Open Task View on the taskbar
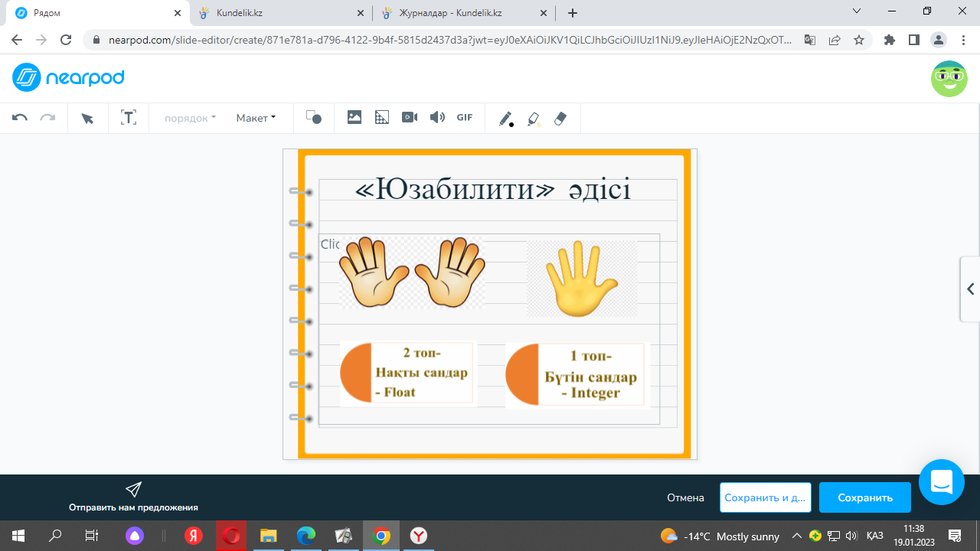This screenshot has height=551, width=980. tap(92, 536)
